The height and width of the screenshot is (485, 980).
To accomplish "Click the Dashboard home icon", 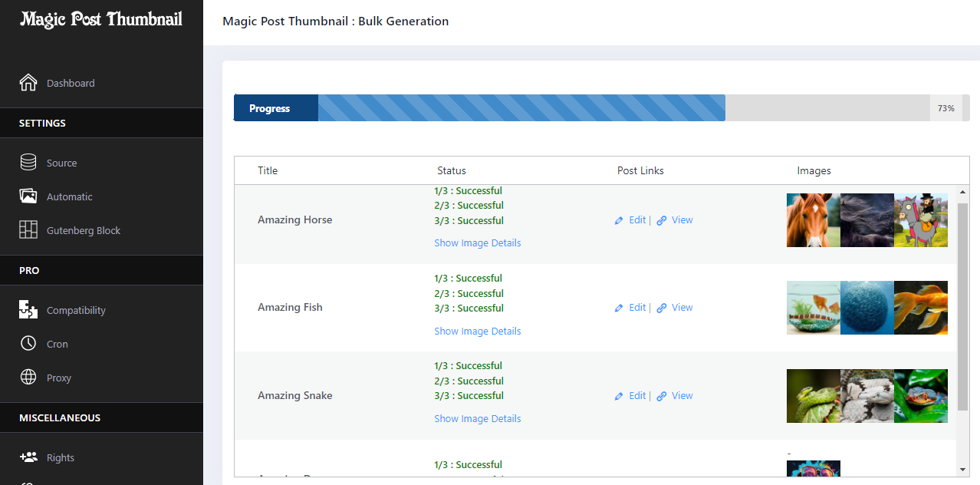I will pyautogui.click(x=28, y=83).
